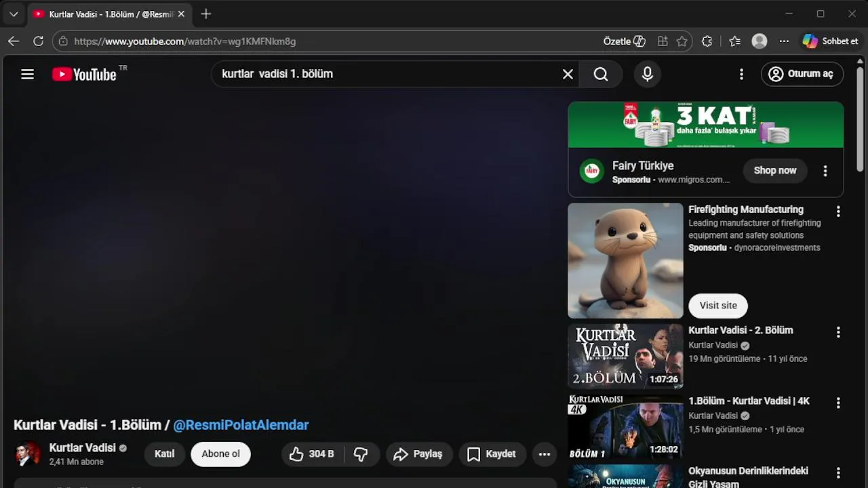This screenshot has height=488, width=868.
Task: Save the video with Kaydet
Action: coord(492,454)
